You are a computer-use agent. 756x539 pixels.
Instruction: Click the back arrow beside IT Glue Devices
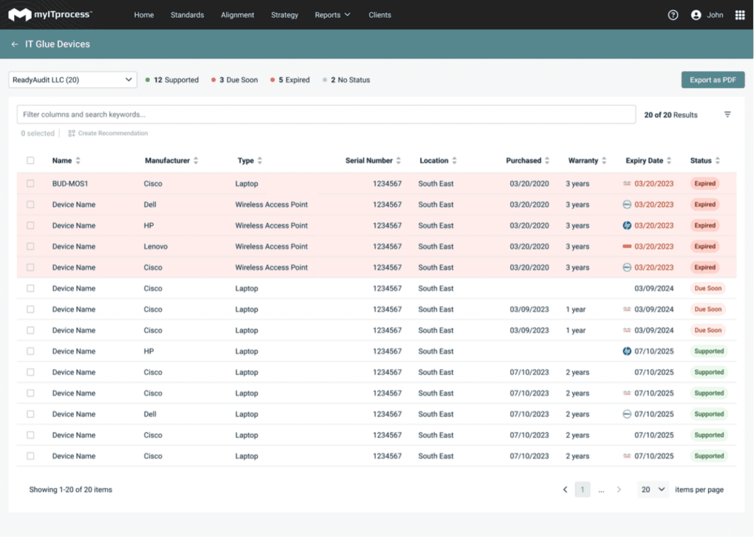click(x=15, y=44)
